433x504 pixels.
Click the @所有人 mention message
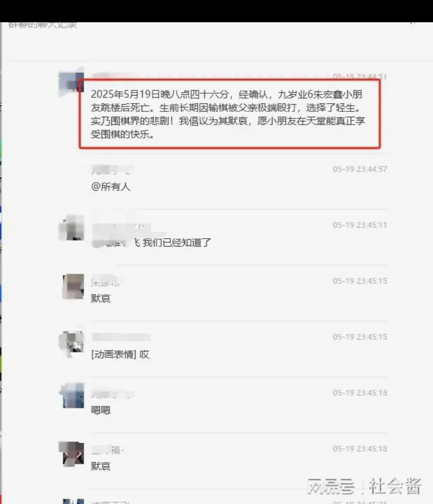[x=111, y=186]
